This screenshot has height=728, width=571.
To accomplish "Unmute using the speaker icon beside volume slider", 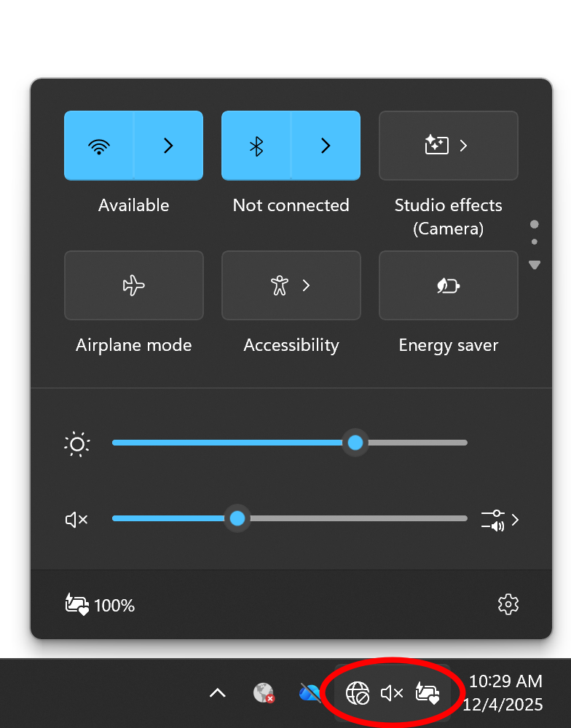I will pyautogui.click(x=76, y=520).
